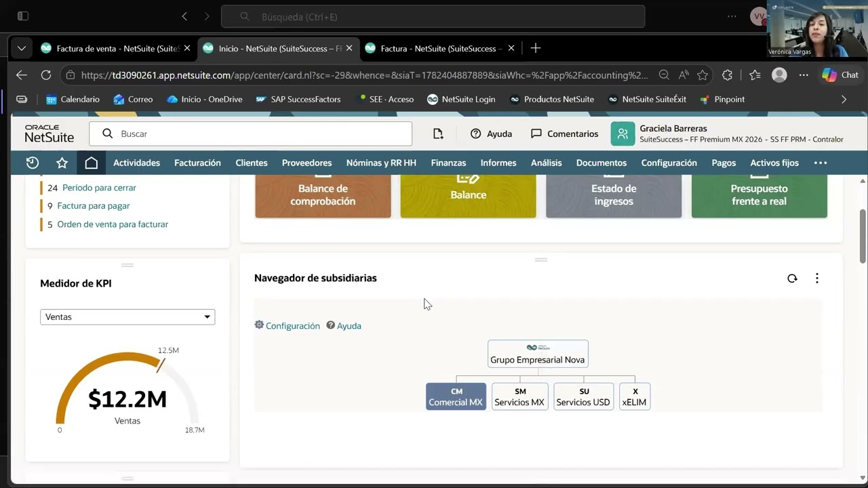868x488 pixels.
Task: Click the Búsqueda (Ctrl+E) search box
Action: point(433,17)
